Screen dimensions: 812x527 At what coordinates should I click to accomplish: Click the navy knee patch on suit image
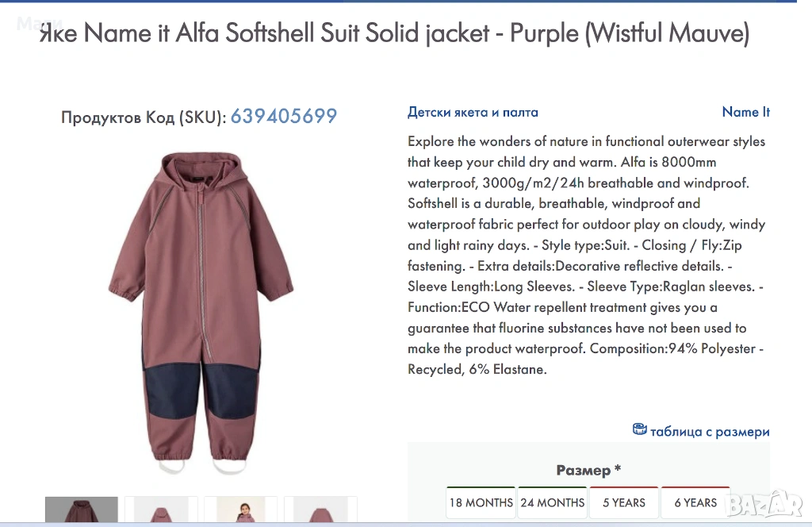170,390
